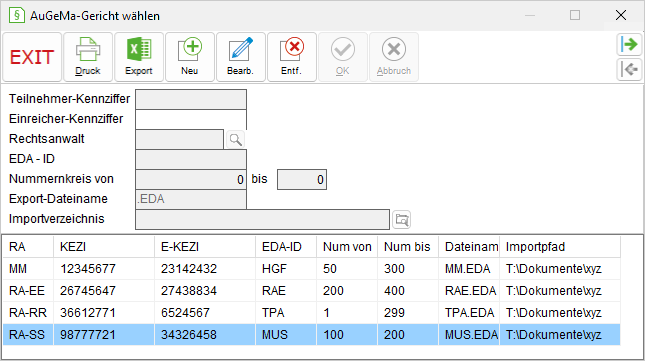This screenshot has width=645, height=361.
Task: Click the AuGeMa paragraph title icon
Action: 16,16
